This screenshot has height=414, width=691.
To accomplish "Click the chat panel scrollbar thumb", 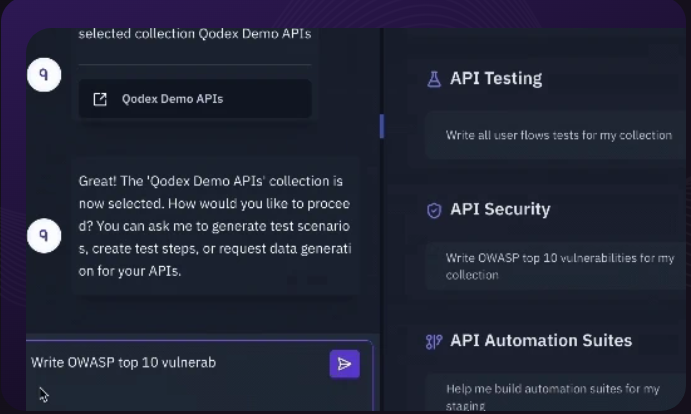I will pyautogui.click(x=381, y=126).
